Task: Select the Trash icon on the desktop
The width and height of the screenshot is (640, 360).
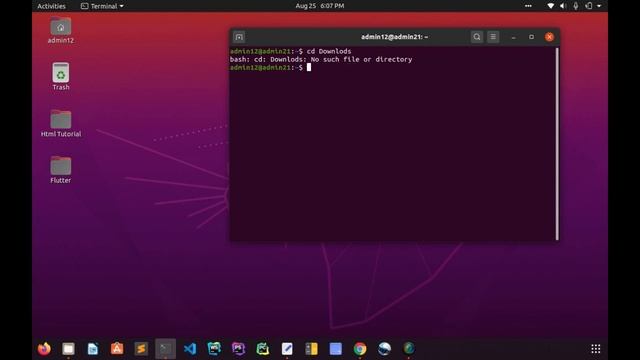Action: pos(60,77)
